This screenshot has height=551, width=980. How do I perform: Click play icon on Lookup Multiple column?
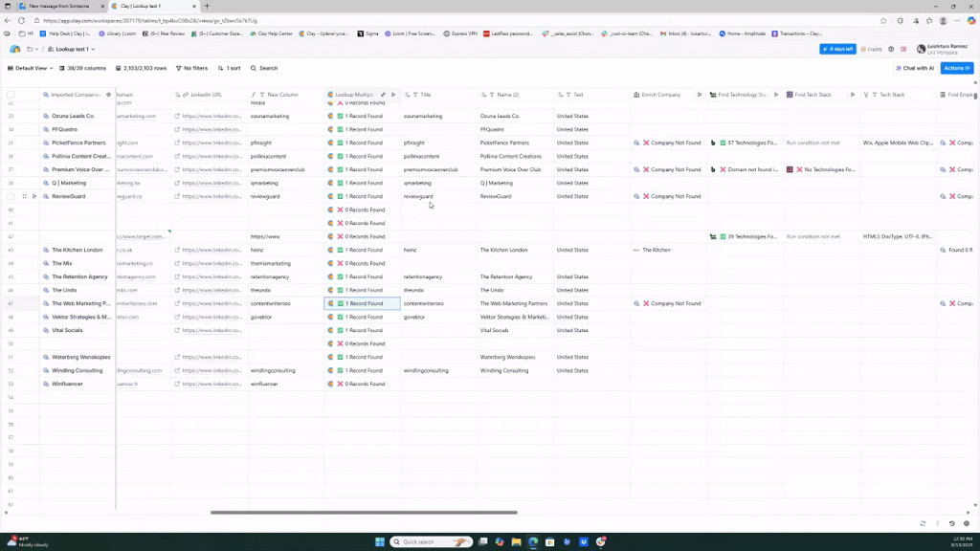(393, 95)
